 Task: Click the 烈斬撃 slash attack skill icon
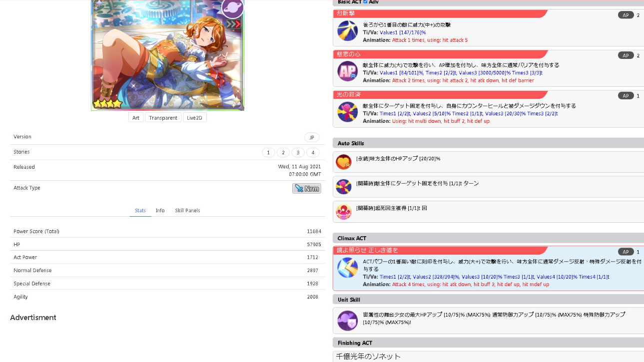coord(347,31)
